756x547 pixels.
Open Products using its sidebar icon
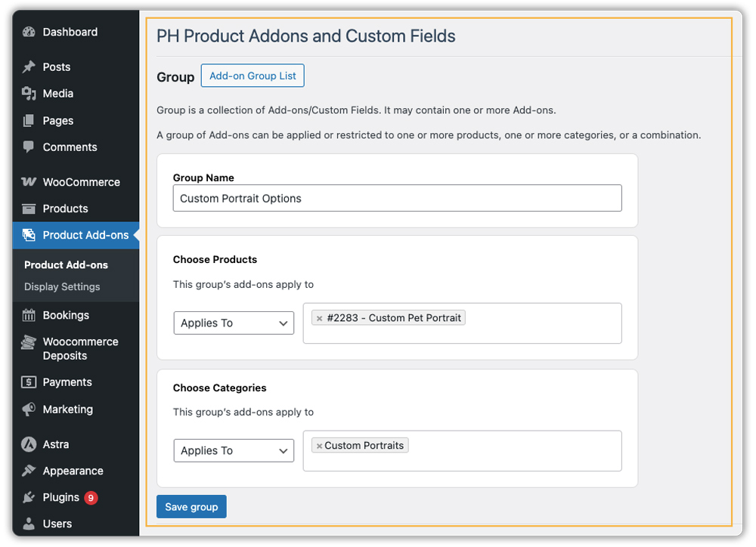(x=29, y=209)
